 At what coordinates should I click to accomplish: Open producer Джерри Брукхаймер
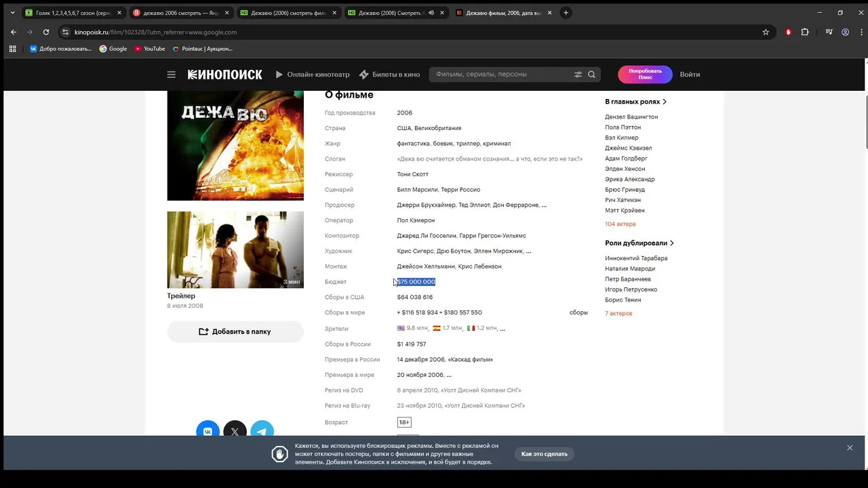click(x=426, y=205)
